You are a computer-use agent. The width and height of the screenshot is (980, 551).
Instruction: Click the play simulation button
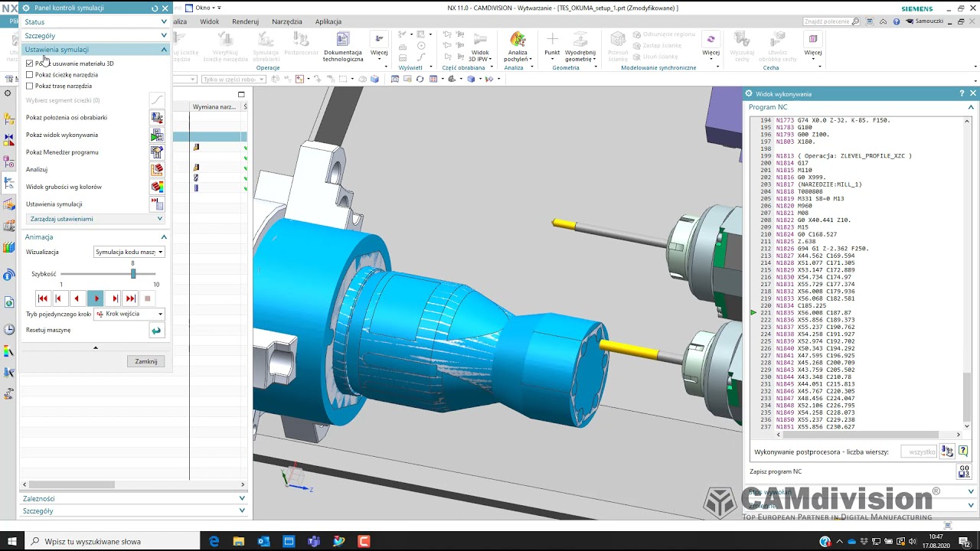coord(96,298)
